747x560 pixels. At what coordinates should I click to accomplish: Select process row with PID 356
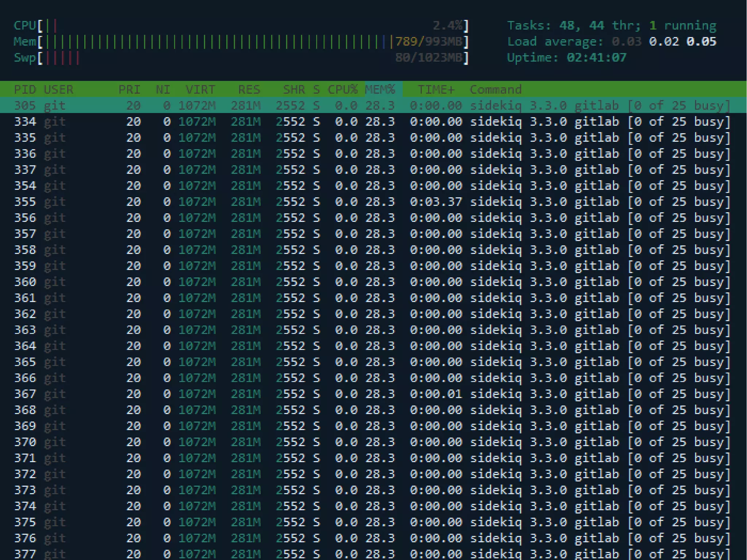point(373,218)
